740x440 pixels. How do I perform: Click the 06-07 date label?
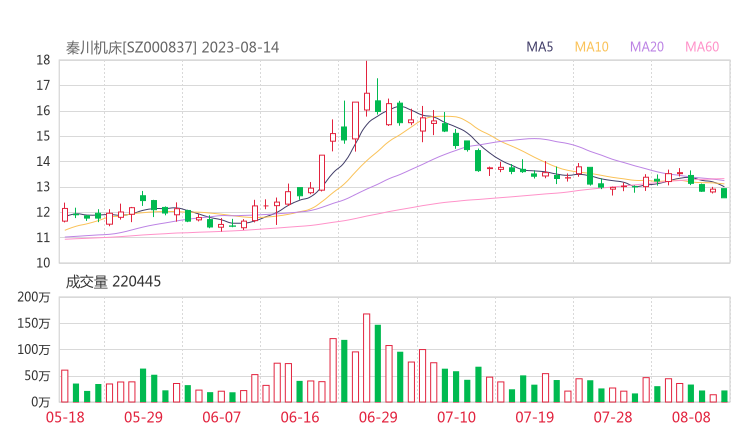point(221,417)
